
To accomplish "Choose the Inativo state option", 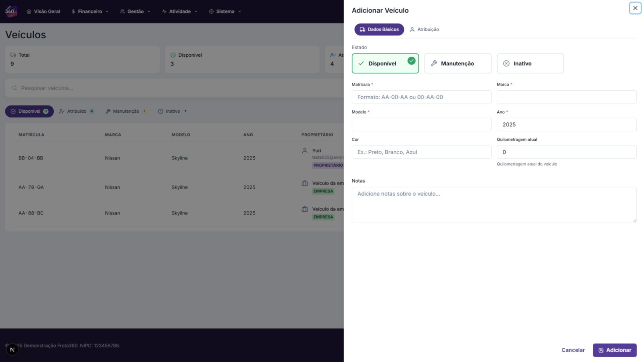I will [530, 63].
